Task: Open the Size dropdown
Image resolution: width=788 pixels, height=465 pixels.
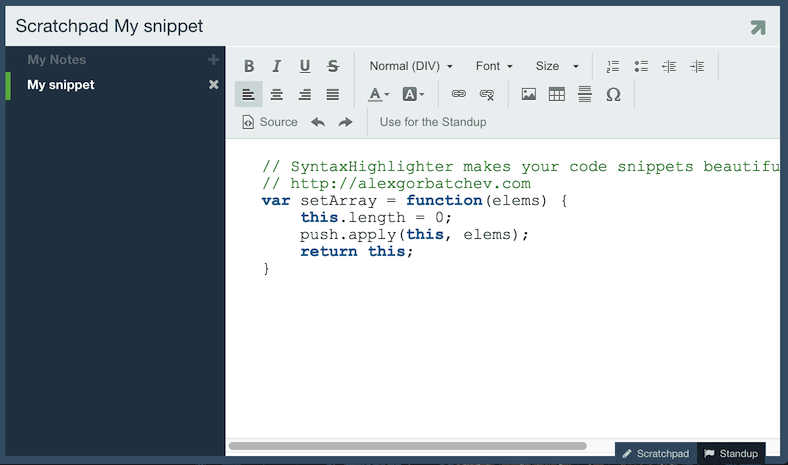Action: coord(557,66)
